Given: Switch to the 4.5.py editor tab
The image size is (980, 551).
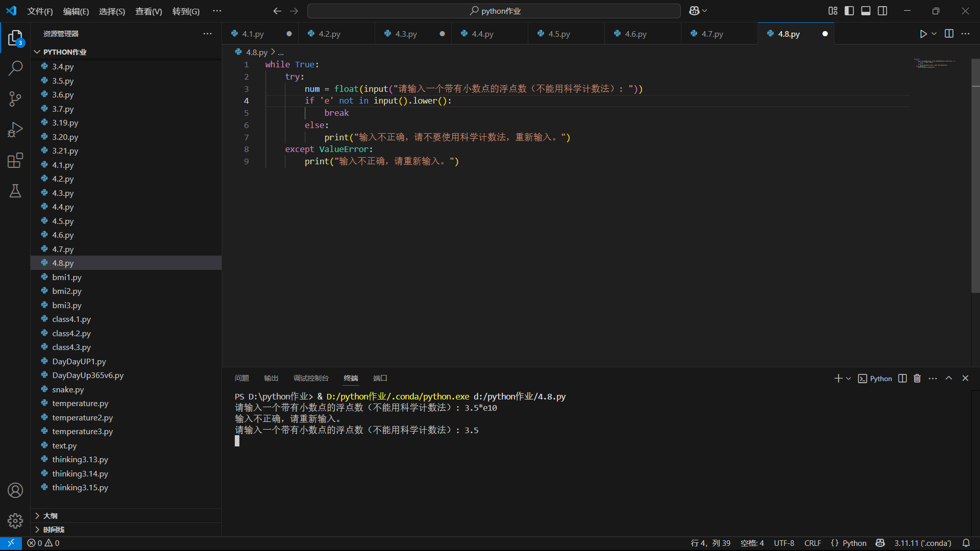Looking at the screenshot, I should point(559,34).
